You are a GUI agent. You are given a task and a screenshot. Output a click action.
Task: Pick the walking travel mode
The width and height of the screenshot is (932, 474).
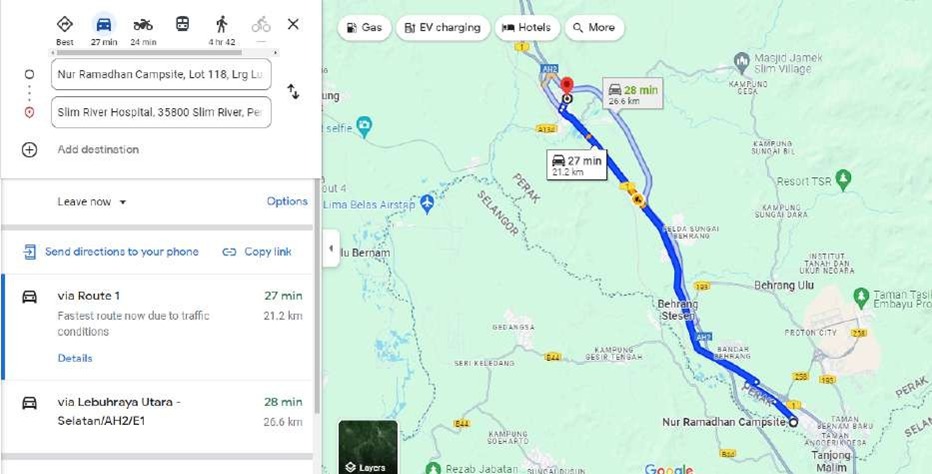222,24
